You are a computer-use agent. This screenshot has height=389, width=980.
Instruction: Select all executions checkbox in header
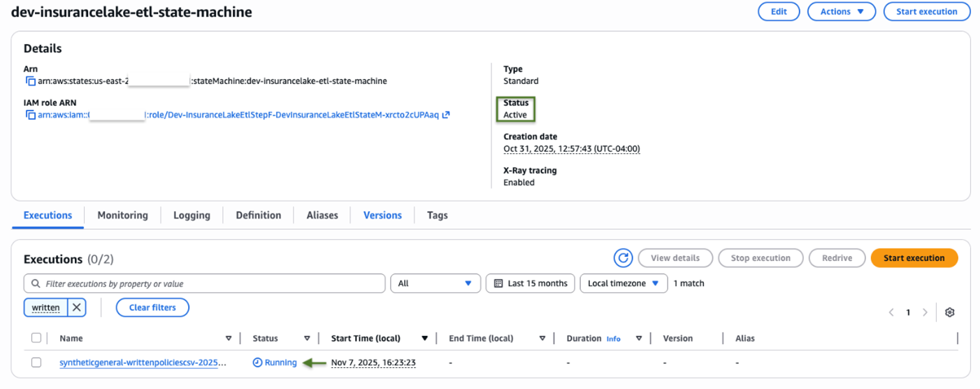point(36,338)
